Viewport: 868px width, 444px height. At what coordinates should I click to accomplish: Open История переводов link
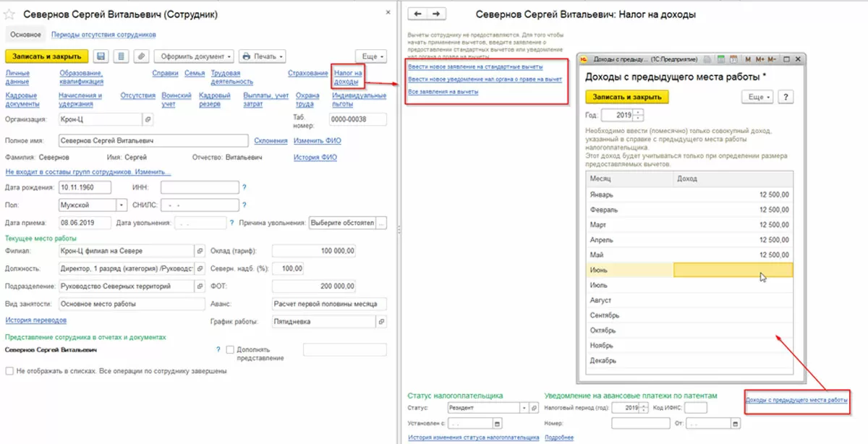36,320
